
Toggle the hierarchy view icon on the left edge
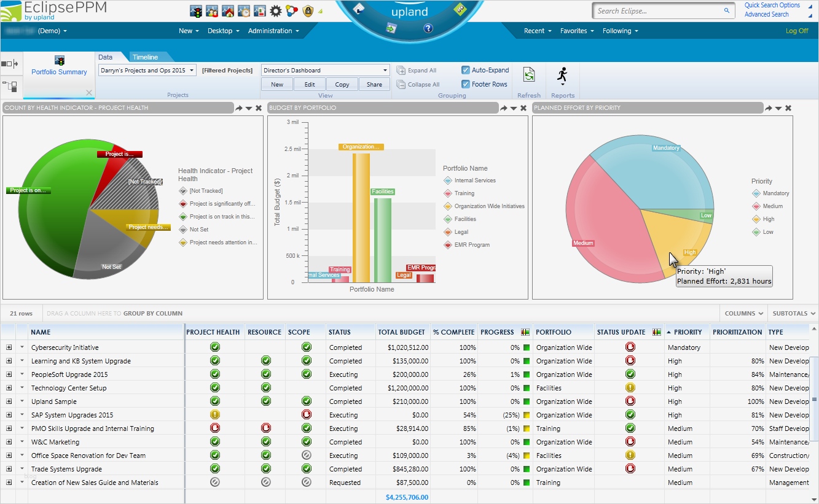(10, 87)
